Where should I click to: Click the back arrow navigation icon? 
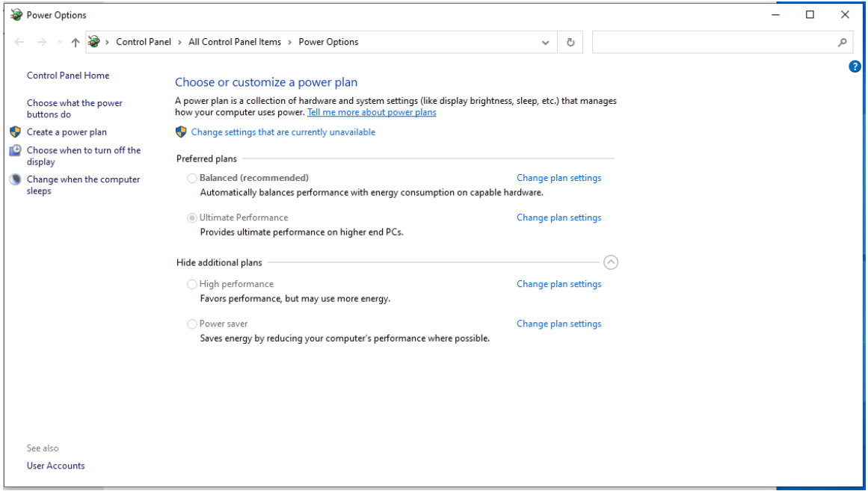pos(19,43)
